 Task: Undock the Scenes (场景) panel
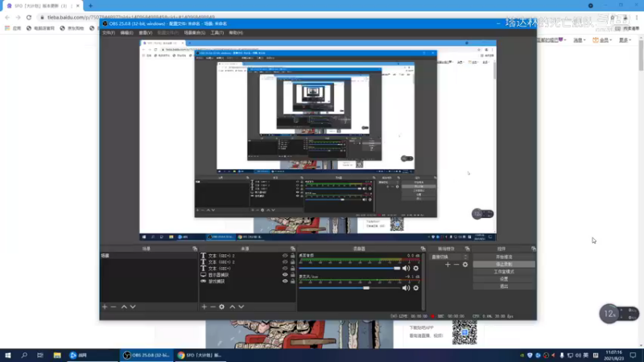pyautogui.click(x=195, y=249)
